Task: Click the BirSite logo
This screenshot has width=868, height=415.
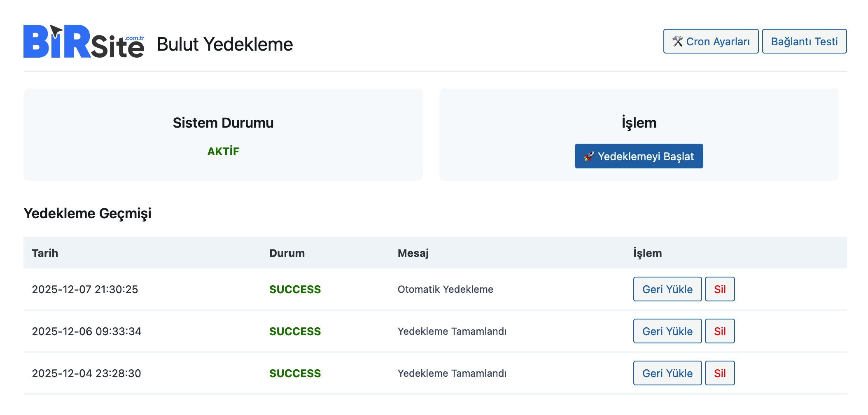Action: coord(84,42)
